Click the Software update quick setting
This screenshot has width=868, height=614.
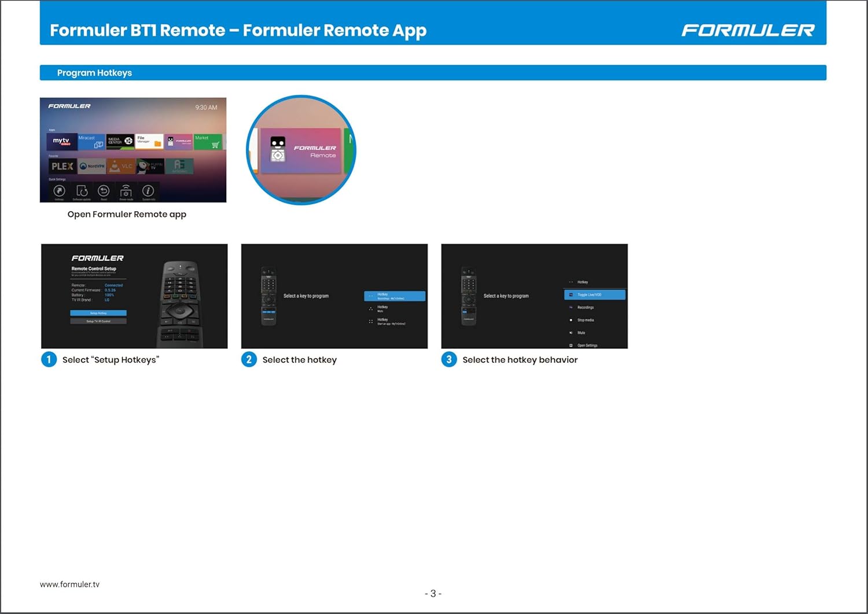82,192
